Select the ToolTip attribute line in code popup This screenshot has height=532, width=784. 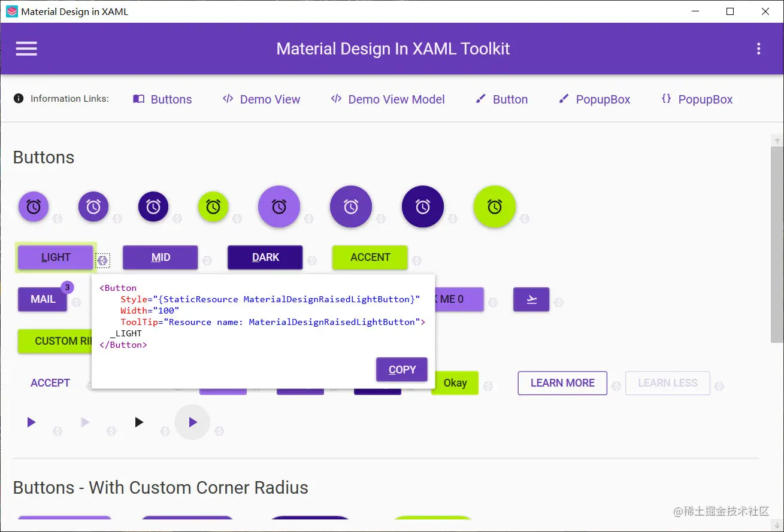pyautogui.click(x=273, y=322)
